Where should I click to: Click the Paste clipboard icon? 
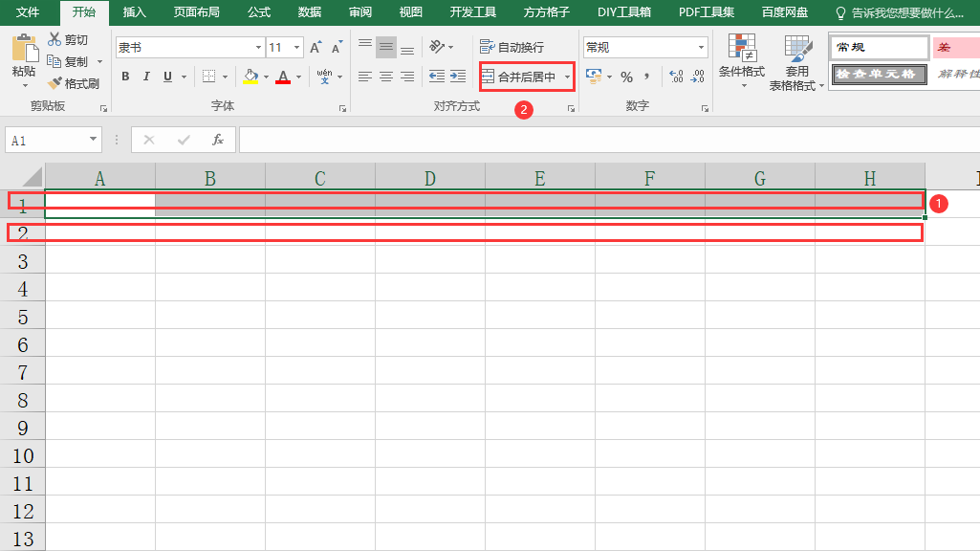pyautogui.click(x=24, y=48)
